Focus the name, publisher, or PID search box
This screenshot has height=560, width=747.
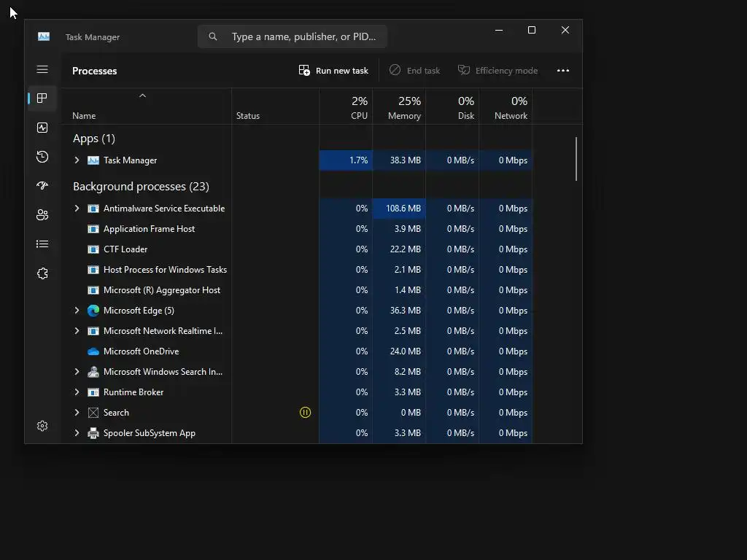tap(292, 36)
